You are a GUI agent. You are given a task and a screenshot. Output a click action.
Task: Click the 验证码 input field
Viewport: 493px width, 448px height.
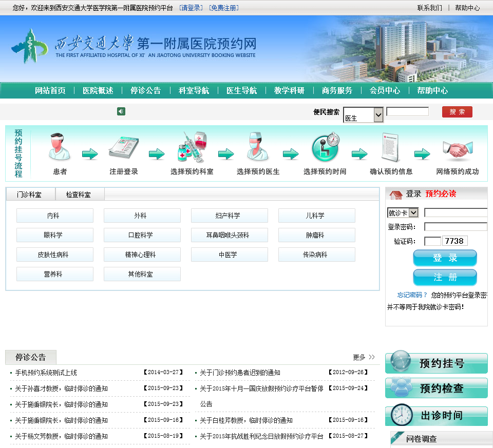432,241
